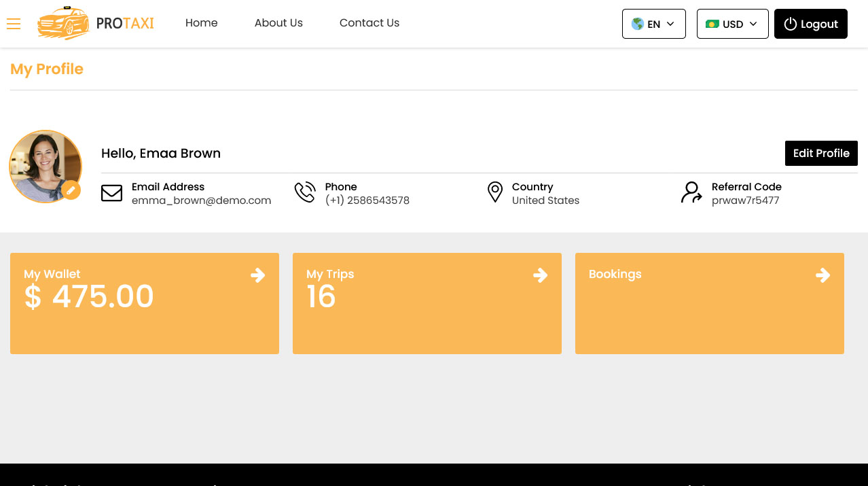868x486 pixels.
Task: Click the country location pin icon
Action: (x=495, y=192)
